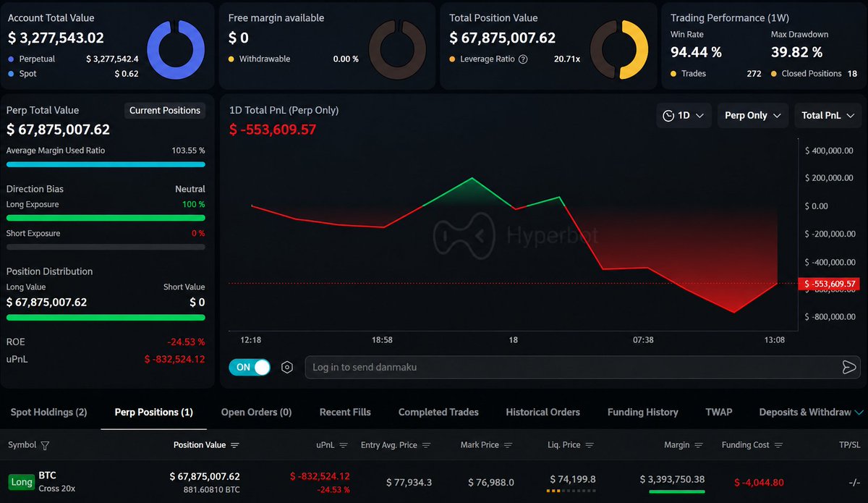The height and width of the screenshot is (503, 868).
Task: Open the Open Orders (0) tab
Action: [x=256, y=412]
